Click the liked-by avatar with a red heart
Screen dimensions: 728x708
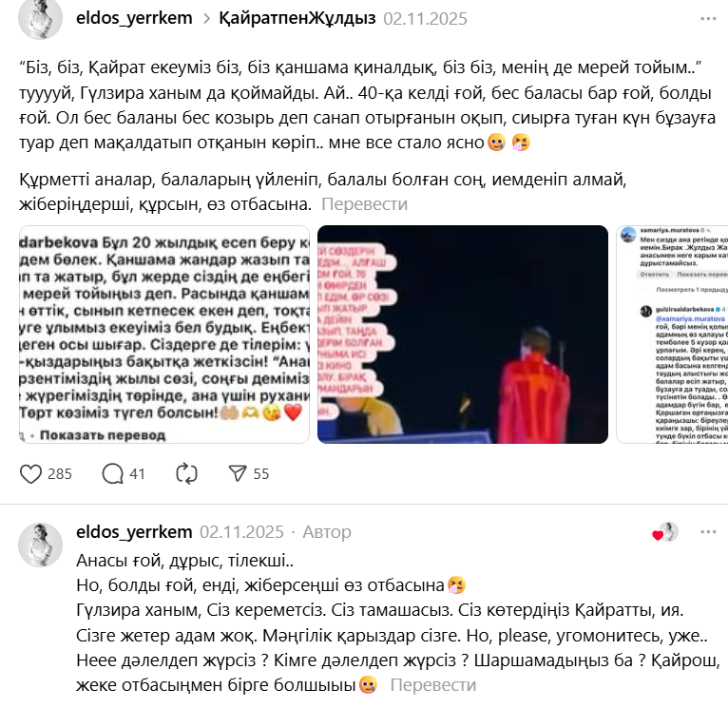pyautogui.click(x=666, y=532)
